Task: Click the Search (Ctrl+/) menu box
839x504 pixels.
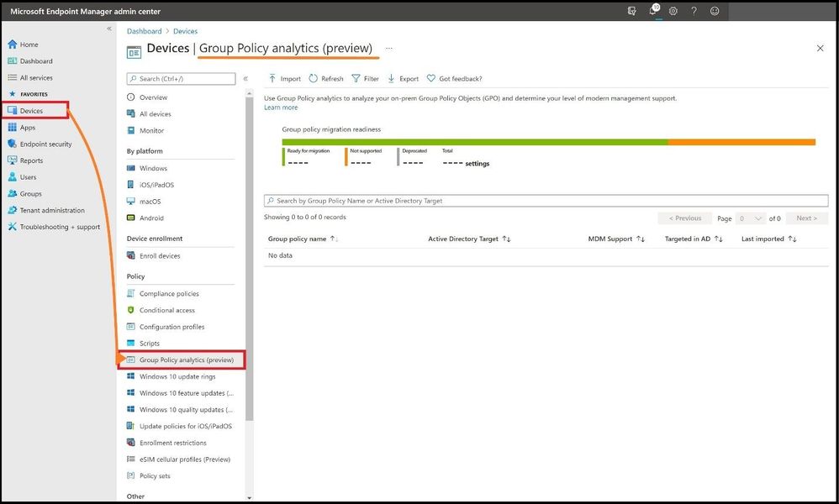Action: 181,79
